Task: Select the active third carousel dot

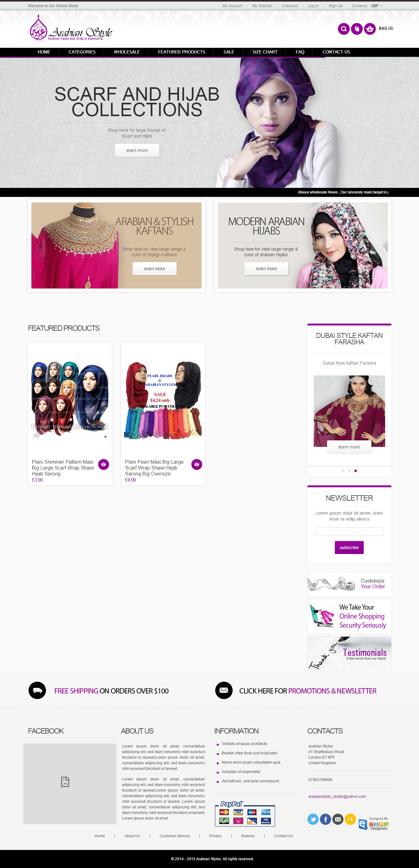Action: (356, 471)
